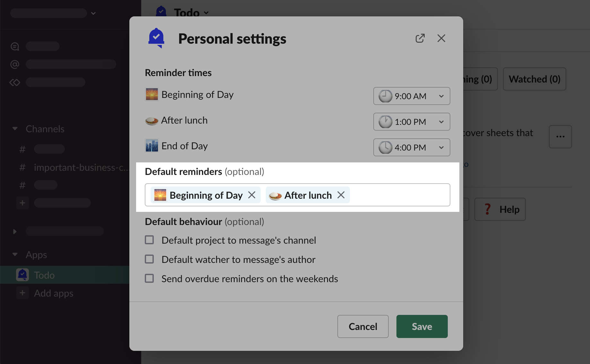Remove Beginning of Day default reminder
This screenshot has width=590, height=364.
pyautogui.click(x=252, y=195)
